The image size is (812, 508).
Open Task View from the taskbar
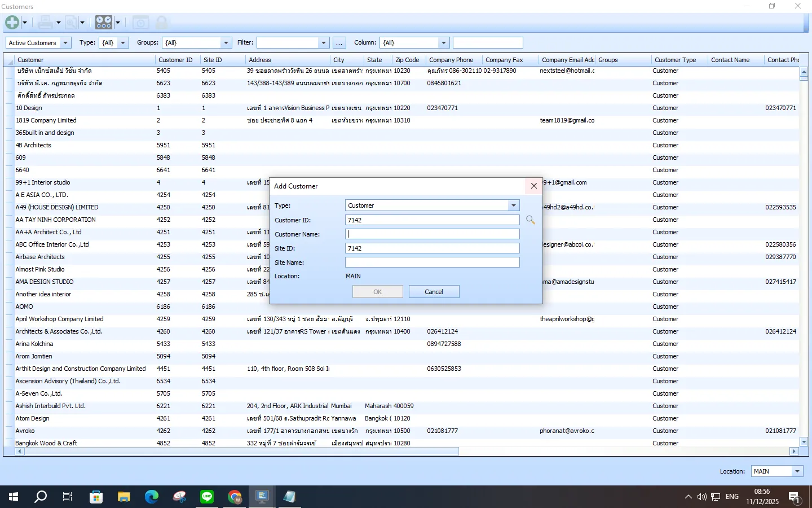[68, 497]
